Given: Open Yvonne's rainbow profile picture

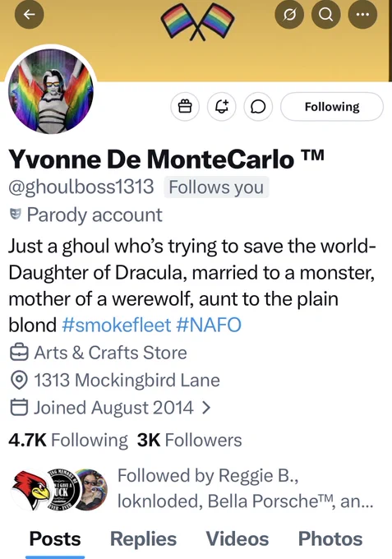Looking at the screenshot, I should pyautogui.click(x=51, y=91).
